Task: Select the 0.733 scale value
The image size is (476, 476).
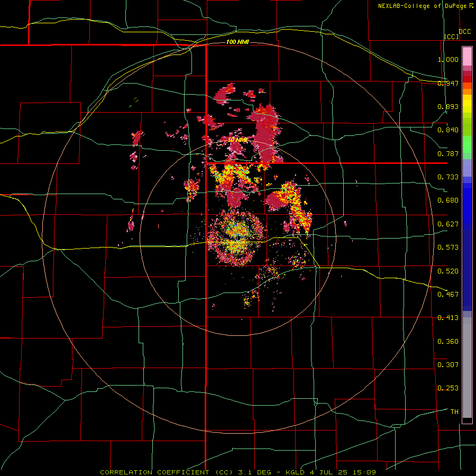Action: 448,177
